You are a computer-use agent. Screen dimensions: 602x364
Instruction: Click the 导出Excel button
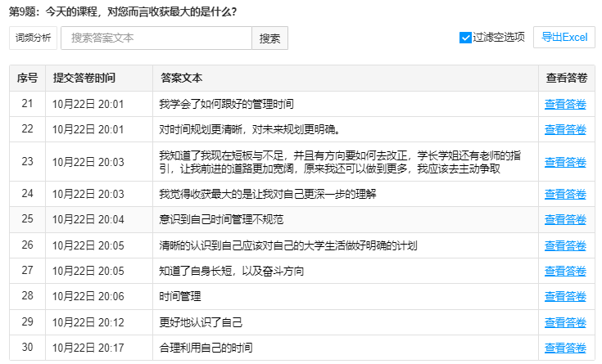tap(564, 38)
